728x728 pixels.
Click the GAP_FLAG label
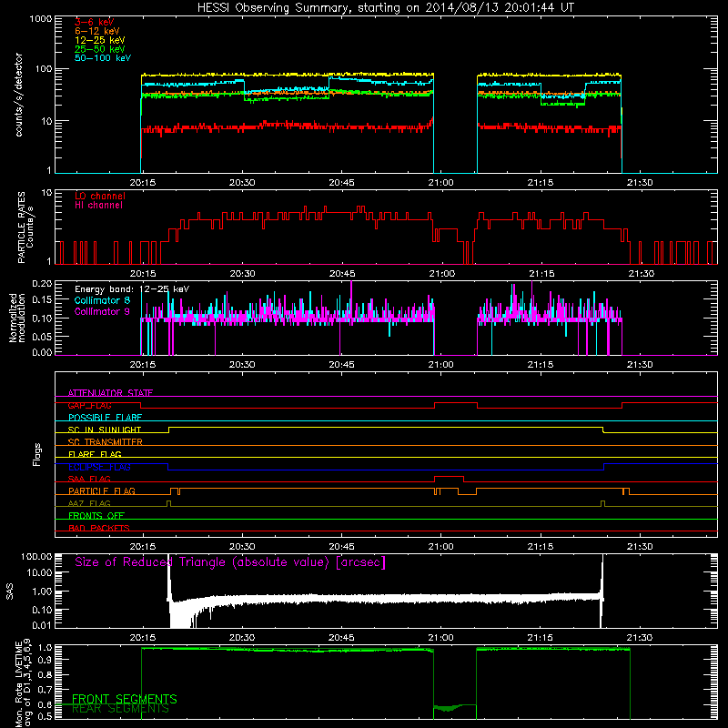[x=89, y=405]
